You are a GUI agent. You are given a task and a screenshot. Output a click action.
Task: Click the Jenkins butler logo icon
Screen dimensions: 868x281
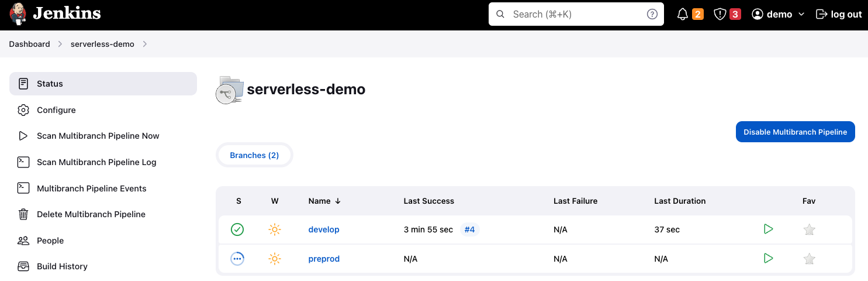[18, 14]
